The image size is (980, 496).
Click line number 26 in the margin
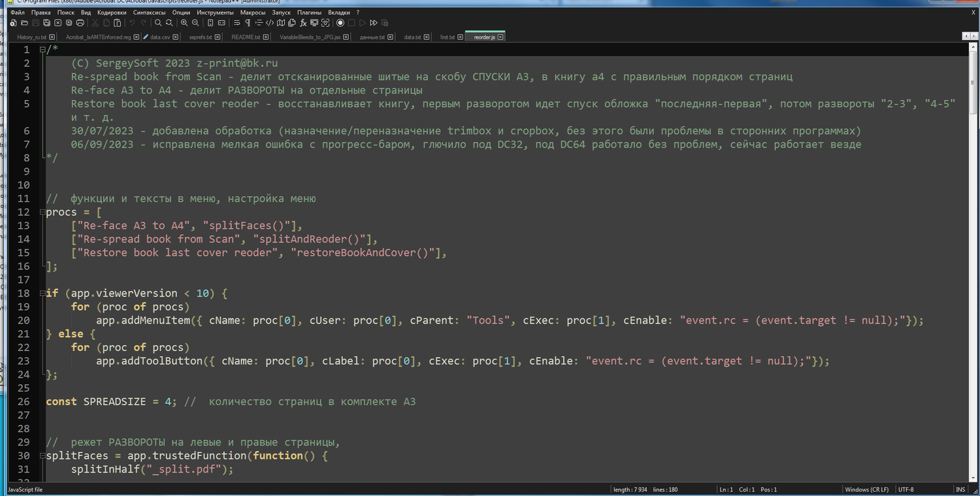(x=24, y=401)
